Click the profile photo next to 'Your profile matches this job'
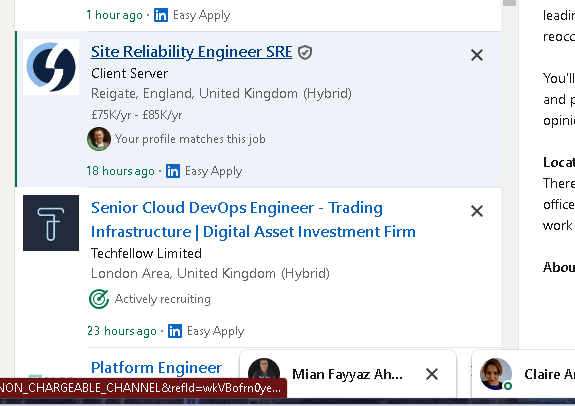Screen dimensions: 575x406 coord(99,139)
